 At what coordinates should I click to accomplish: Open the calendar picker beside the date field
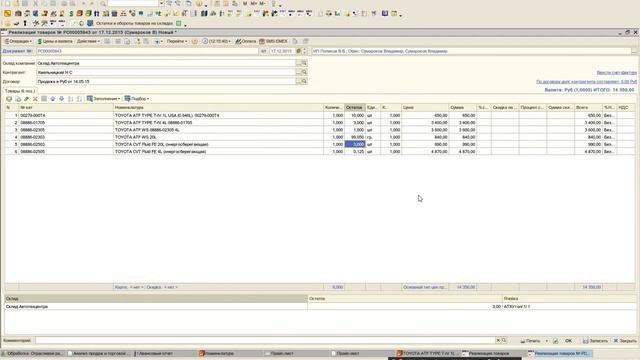coord(298,51)
